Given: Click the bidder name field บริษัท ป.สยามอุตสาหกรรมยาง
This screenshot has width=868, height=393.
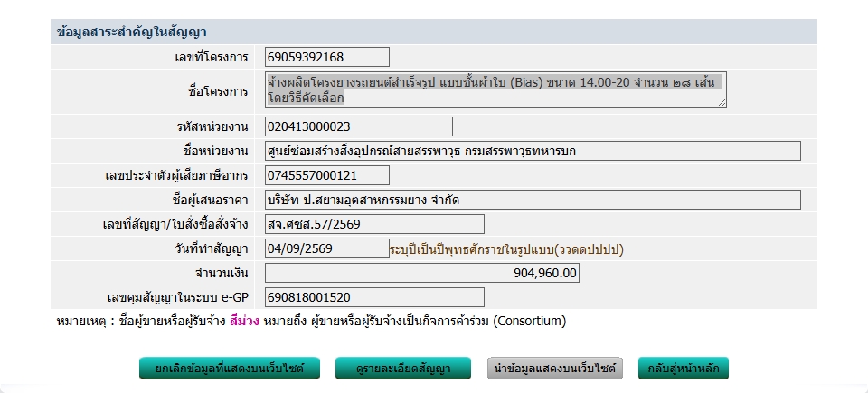Looking at the screenshot, I should click(x=533, y=200).
